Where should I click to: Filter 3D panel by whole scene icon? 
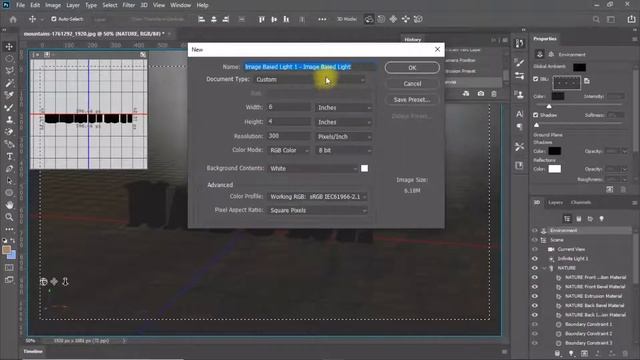567,219
